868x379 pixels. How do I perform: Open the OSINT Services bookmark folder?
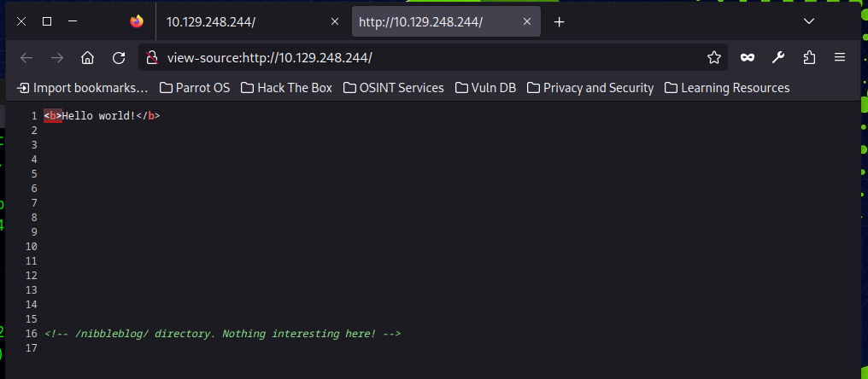(394, 88)
